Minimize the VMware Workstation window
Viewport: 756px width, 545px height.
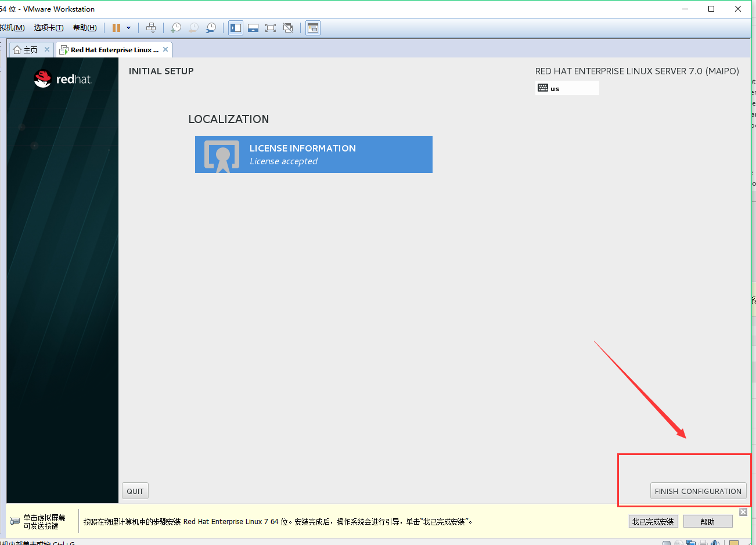click(x=685, y=9)
